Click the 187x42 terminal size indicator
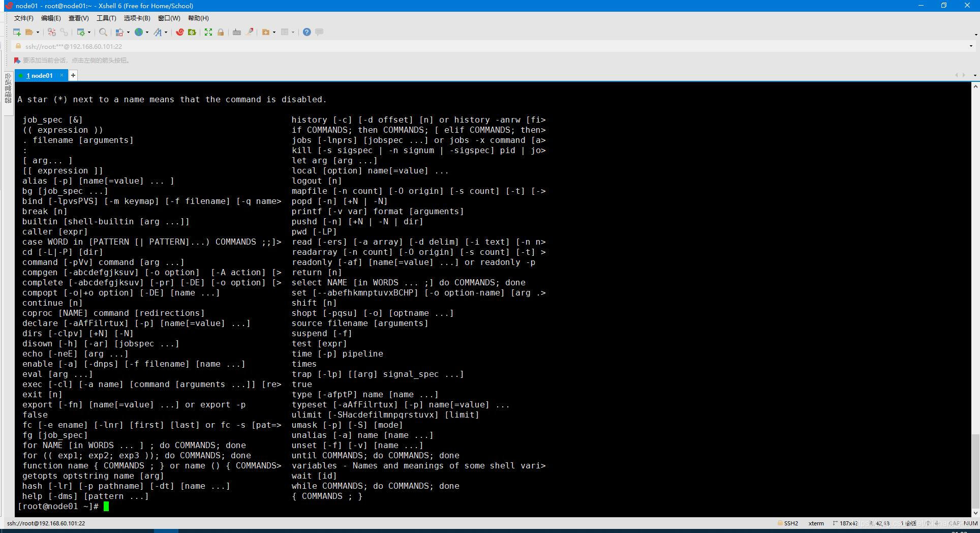The image size is (980, 533). click(845, 523)
